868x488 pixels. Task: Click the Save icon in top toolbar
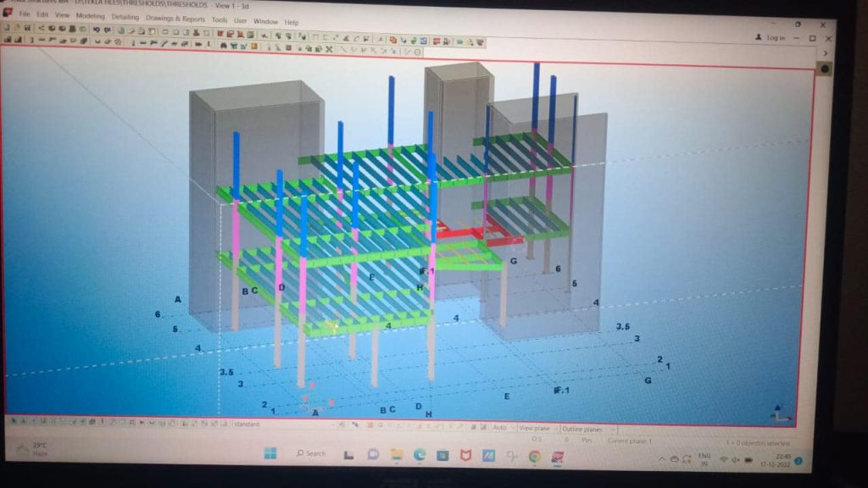pos(28,28)
